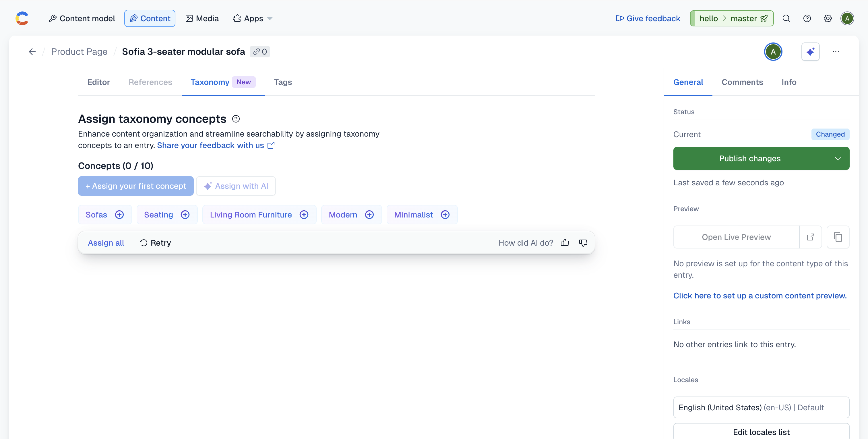868x439 pixels.
Task: Open the Comments sidebar tab
Action: (x=742, y=82)
